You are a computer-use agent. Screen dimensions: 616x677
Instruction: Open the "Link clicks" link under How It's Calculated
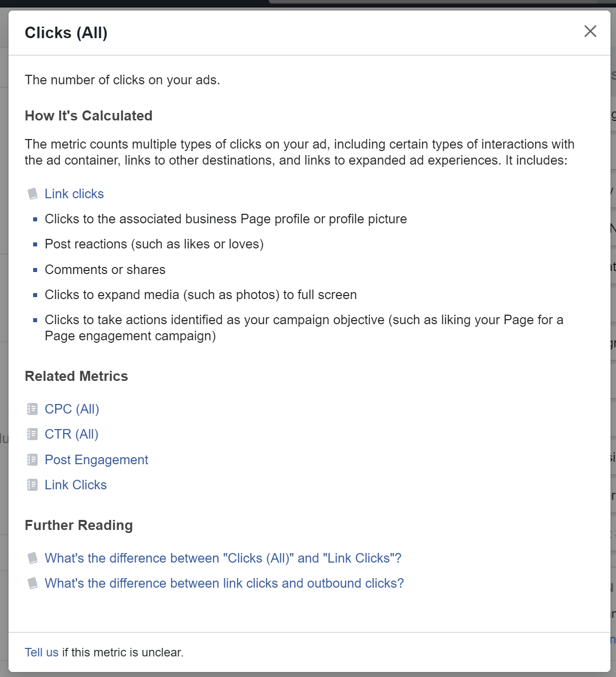click(x=74, y=194)
